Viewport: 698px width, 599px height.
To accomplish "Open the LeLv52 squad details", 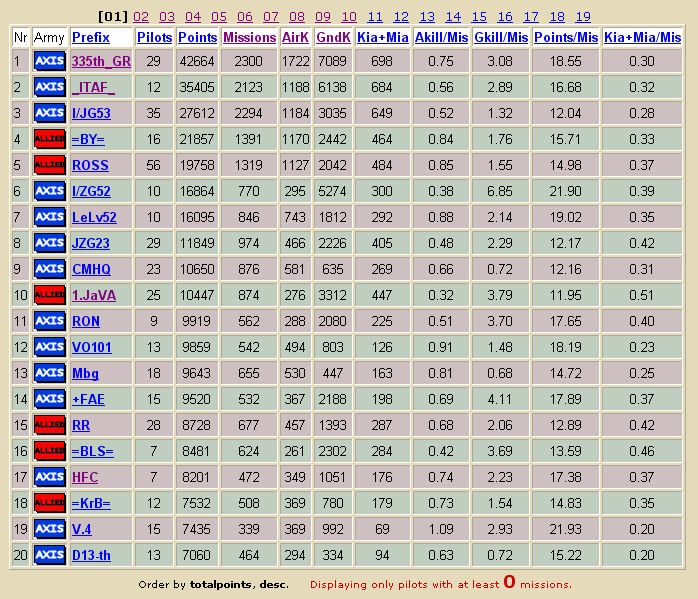I will click(x=94, y=217).
